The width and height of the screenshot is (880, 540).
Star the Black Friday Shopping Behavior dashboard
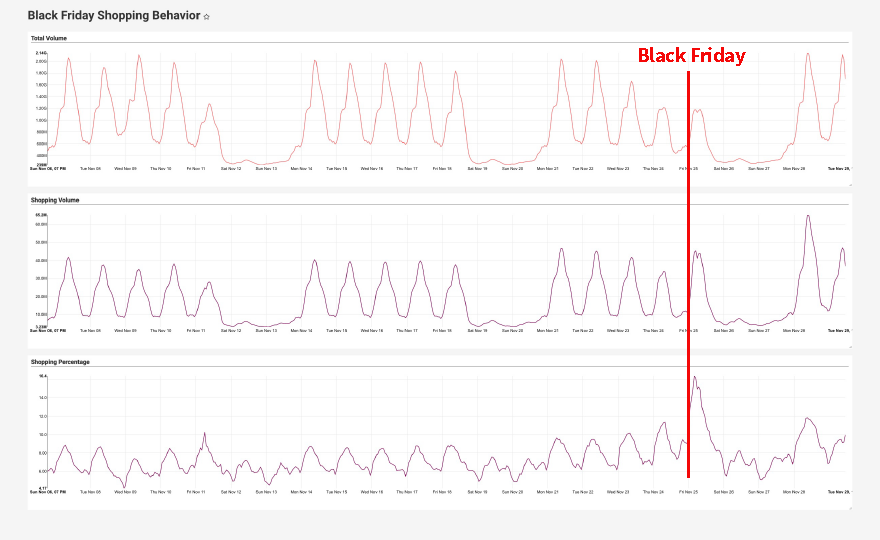(x=207, y=17)
